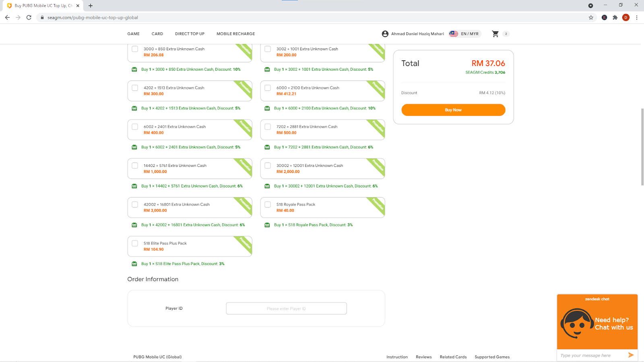Tick the 6000 + 2100 Extra Unknown Cash checkbox
Image resolution: width=644 pixels, height=362 pixels.
pyautogui.click(x=268, y=88)
